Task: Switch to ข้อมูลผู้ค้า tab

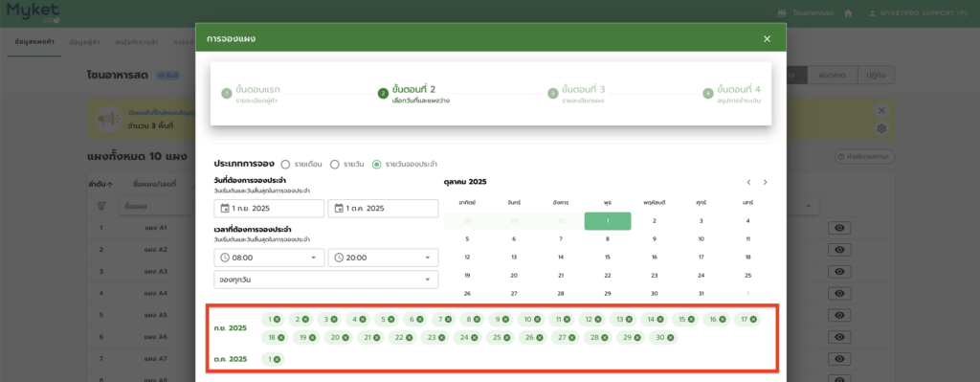Action: point(84,42)
